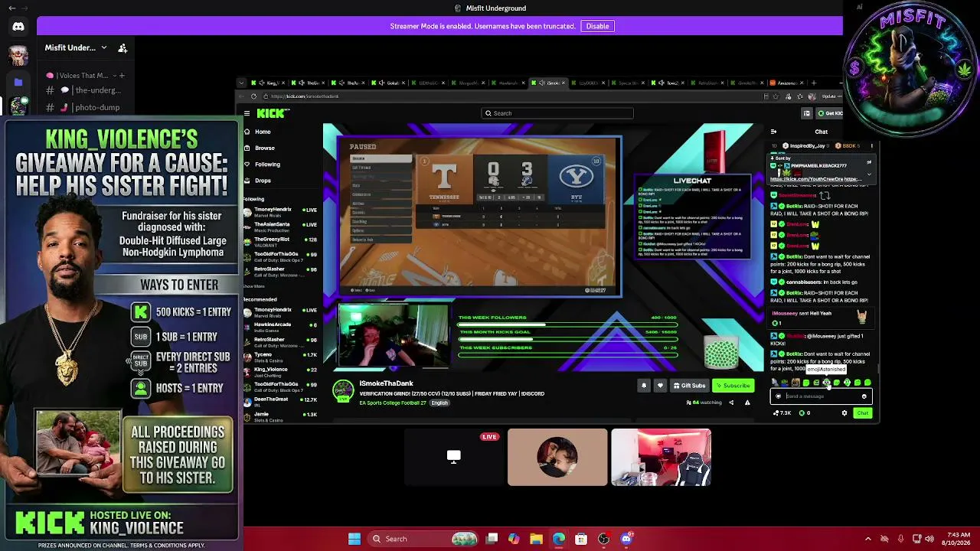Click Show More under Following list

254,286
